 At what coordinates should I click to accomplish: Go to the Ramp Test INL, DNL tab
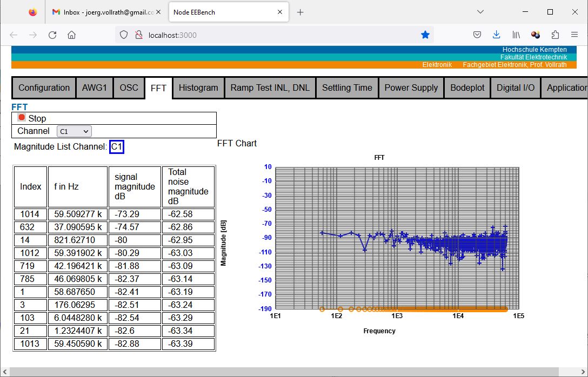point(270,88)
